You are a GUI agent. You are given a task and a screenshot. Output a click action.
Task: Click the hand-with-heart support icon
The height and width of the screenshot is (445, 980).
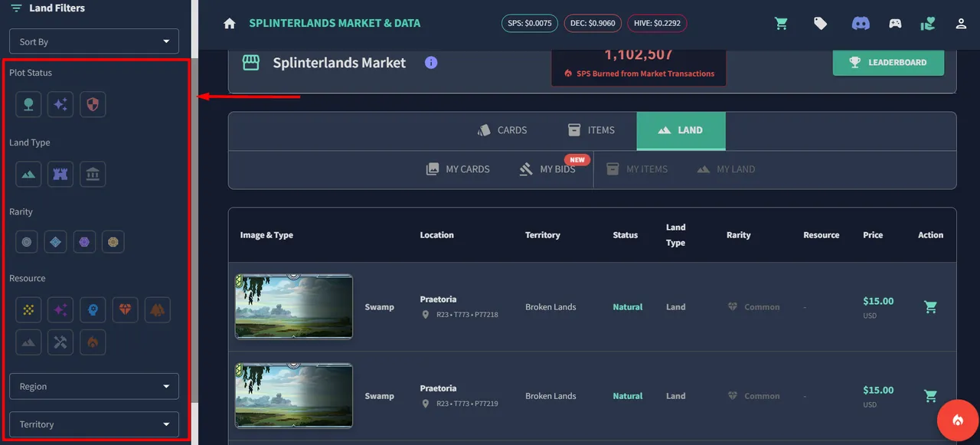[x=928, y=24]
